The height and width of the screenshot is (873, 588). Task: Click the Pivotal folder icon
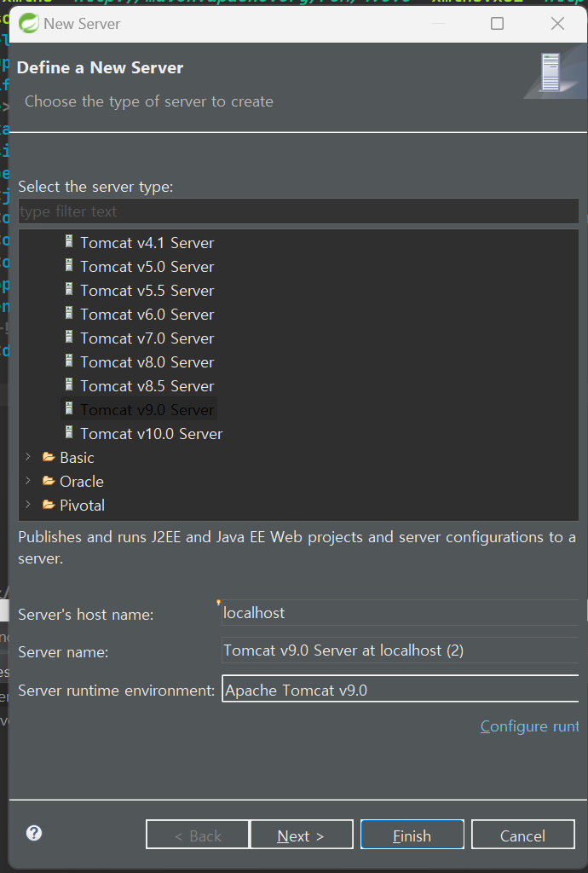coord(49,505)
